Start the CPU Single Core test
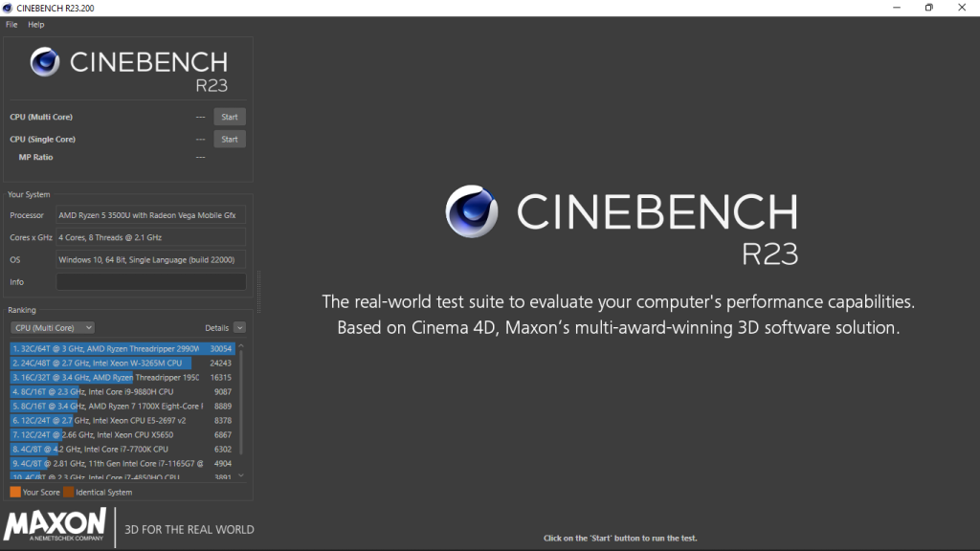Image resolution: width=980 pixels, height=551 pixels. 230,140
